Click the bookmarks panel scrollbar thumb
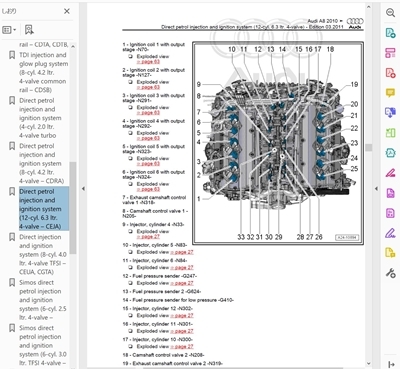Screen dimensions: 400x369 click(73, 208)
